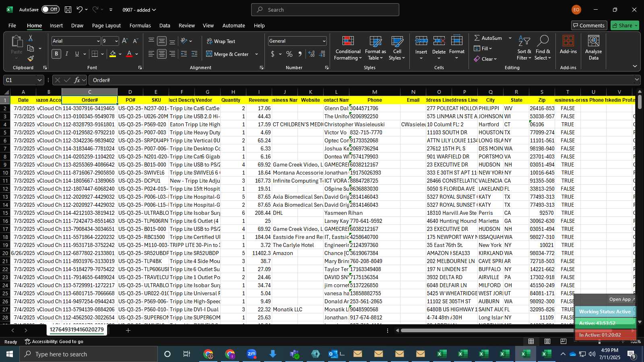Click the Comments button
The height and width of the screenshot is (362, 644).
click(x=589, y=25)
